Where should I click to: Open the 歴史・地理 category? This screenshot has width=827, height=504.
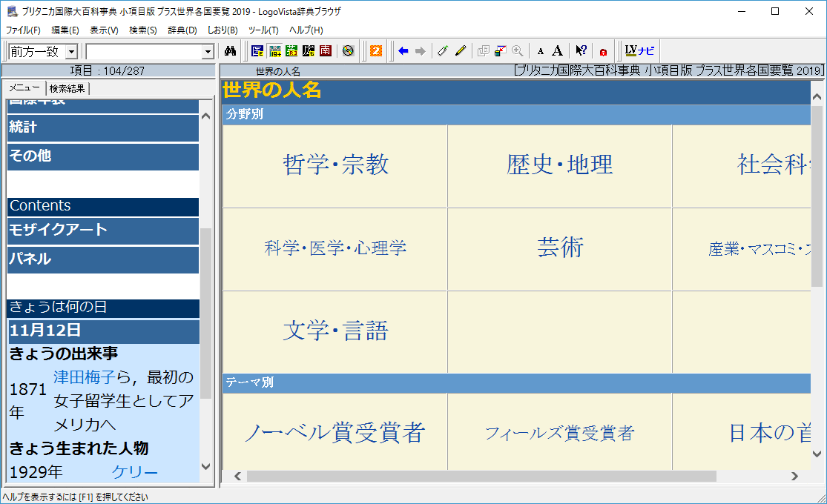click(x=559, y=165)
